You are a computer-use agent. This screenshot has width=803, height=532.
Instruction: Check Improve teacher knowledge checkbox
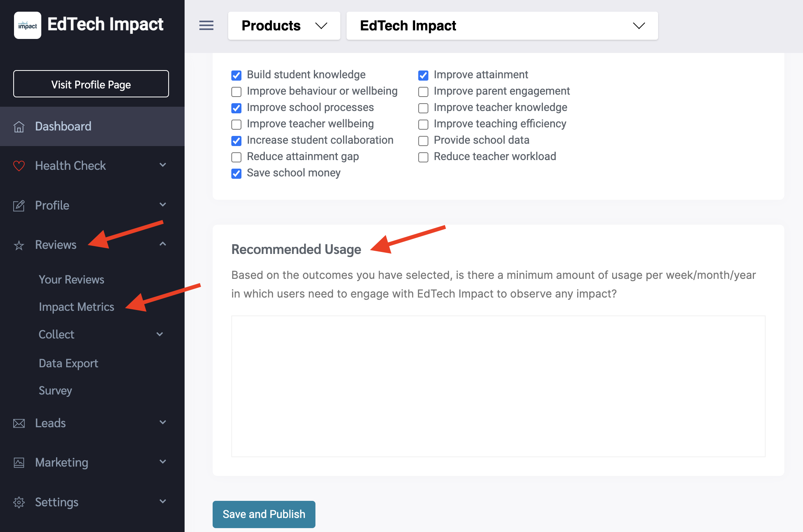coord(423,108)
